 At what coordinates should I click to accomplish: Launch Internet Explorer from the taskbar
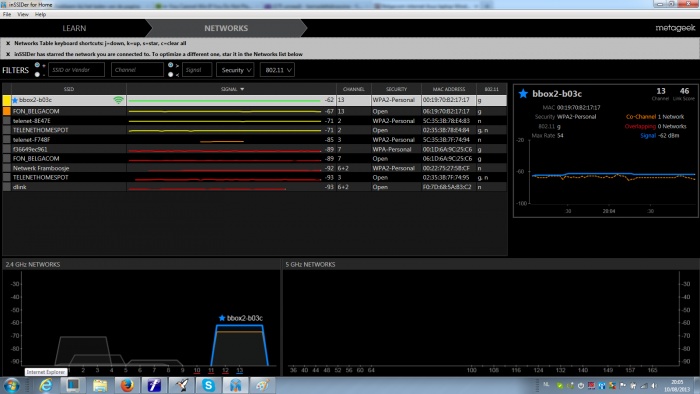click(x=46, y=385)
